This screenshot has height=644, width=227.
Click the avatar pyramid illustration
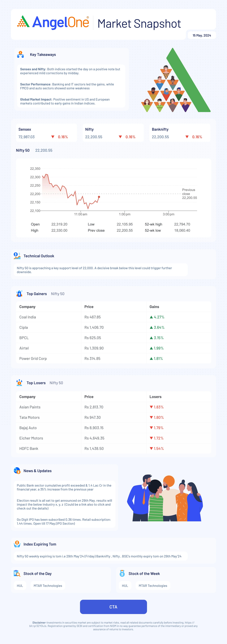176,80
